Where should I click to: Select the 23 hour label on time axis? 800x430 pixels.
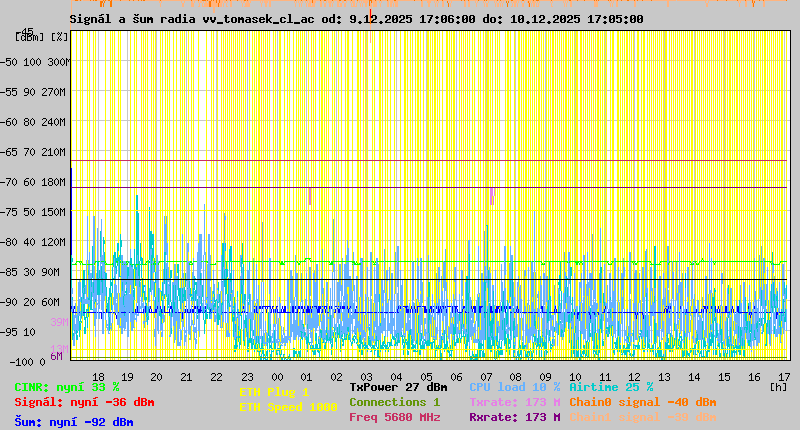247,377
